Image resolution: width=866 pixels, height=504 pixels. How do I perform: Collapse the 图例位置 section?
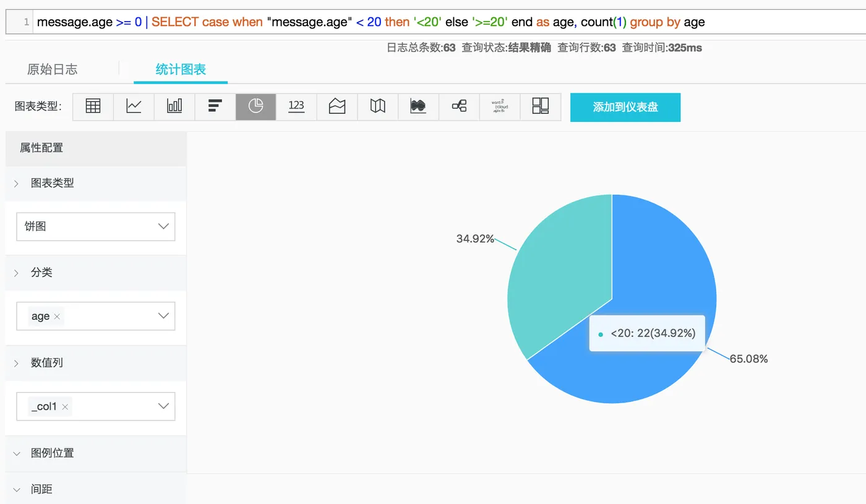coord(95,453)
